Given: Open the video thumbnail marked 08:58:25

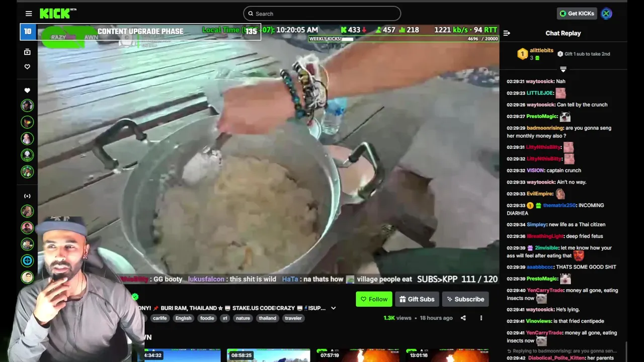Looking at the screenshot, I should [x=268, y=355].
